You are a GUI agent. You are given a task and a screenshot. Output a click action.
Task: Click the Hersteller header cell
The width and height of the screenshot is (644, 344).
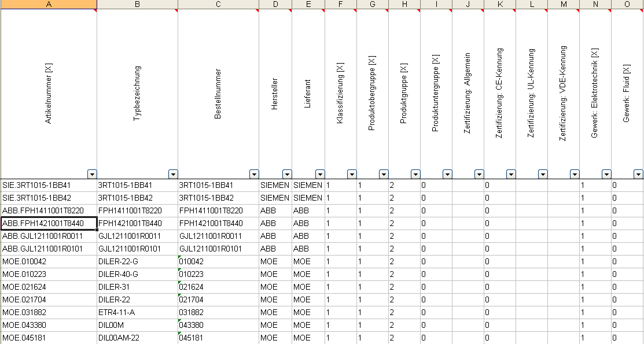pos(275,94)
